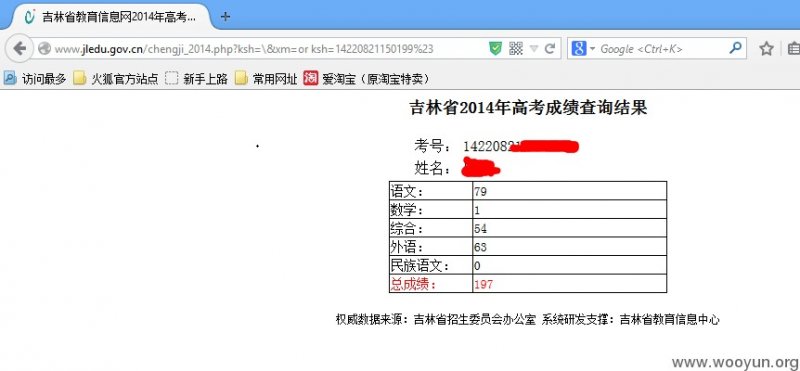
Task: Click the green shield security icon
Action: point(495,48)
